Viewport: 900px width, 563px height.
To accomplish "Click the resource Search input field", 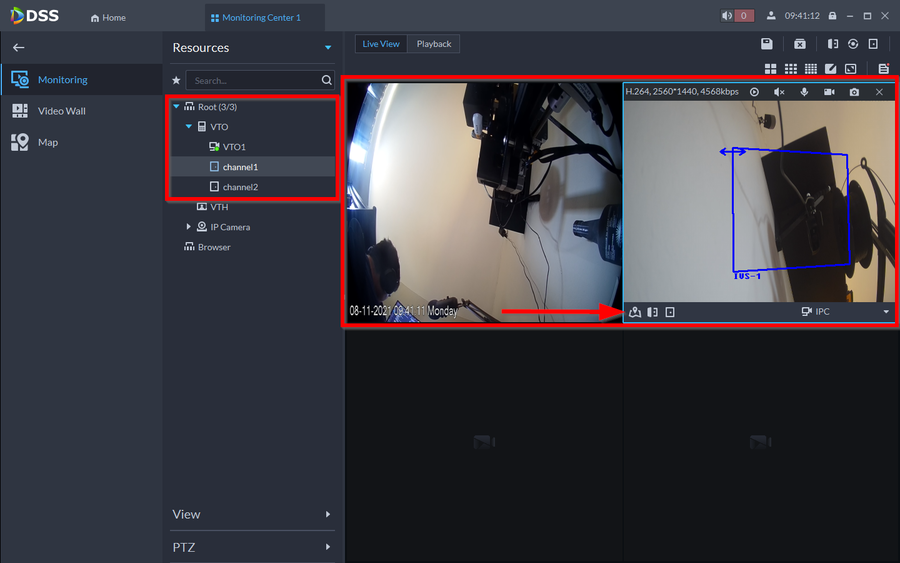I will pyautogui.click(x=255, y=80).
